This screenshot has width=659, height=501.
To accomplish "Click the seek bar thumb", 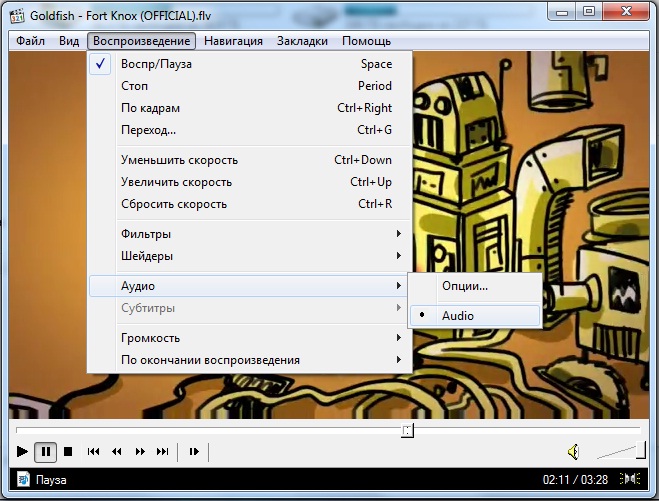I will (x=407, y=430).
